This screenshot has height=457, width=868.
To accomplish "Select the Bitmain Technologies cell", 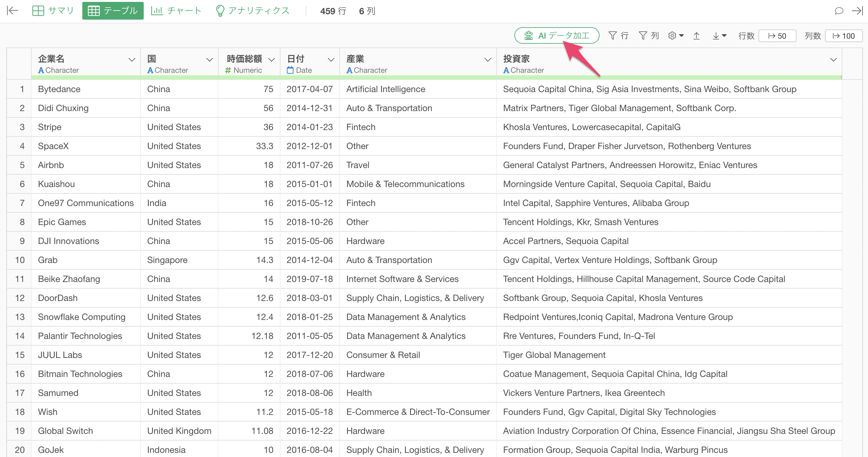I will 86,374.
